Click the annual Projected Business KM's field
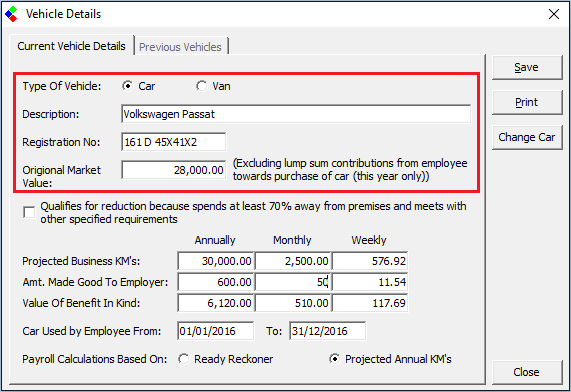The height and width of the screenshot is (392, 571). click(216, 261)
